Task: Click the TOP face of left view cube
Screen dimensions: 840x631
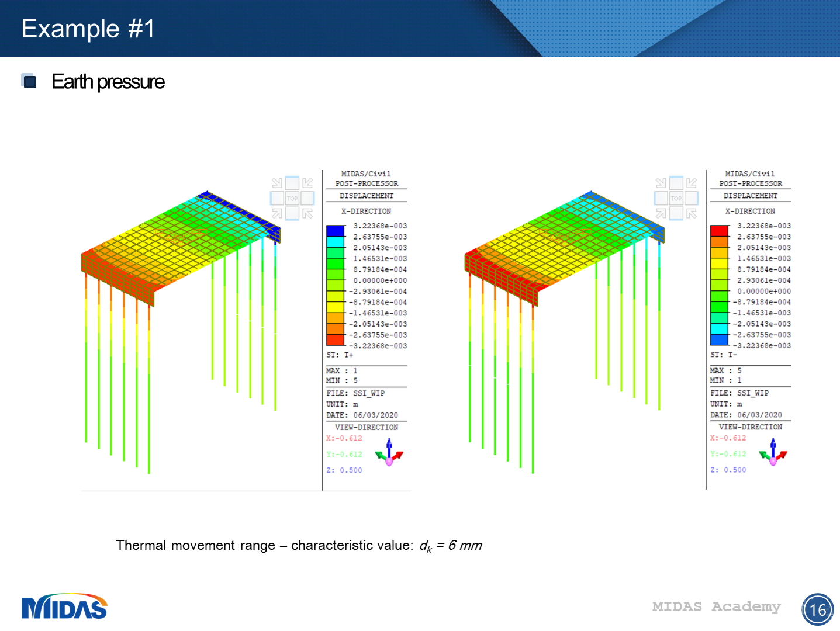Action: tap(292, 199)
